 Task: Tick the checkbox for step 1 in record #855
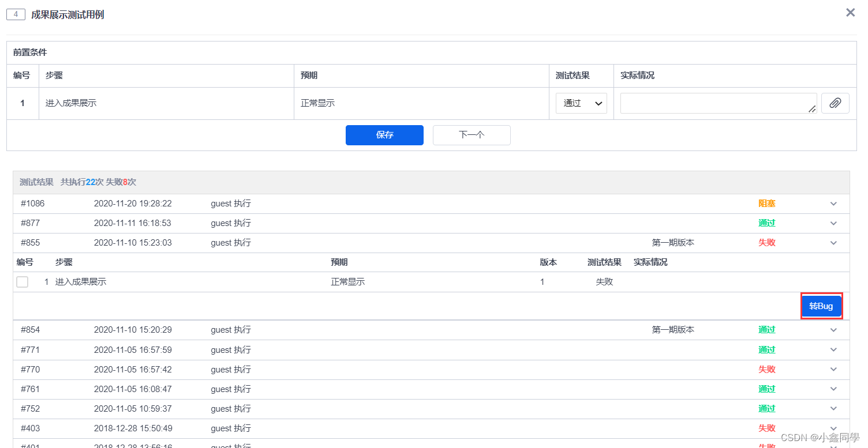pos(22,282)
